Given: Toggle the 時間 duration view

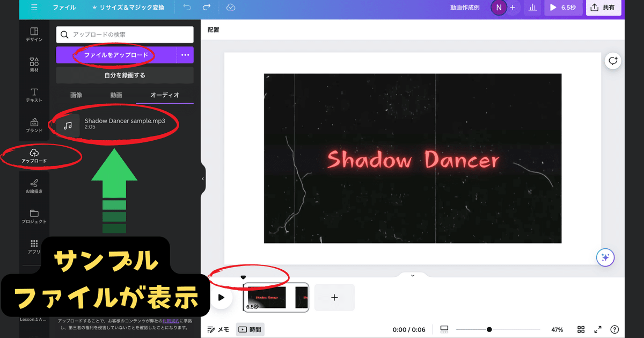Looking at the screenshot, I should point(250,329).
